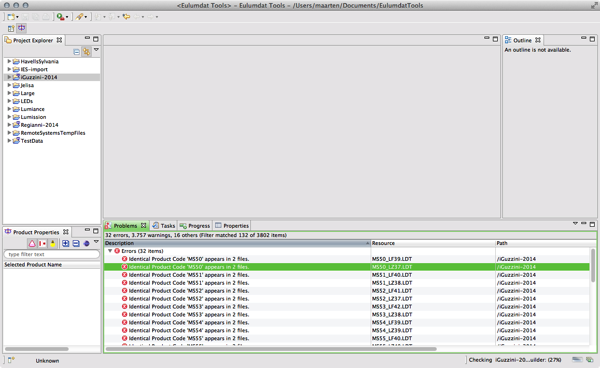Switch to the Tasks tab
The image size is (600, 368).
click(x=164, y=226)
